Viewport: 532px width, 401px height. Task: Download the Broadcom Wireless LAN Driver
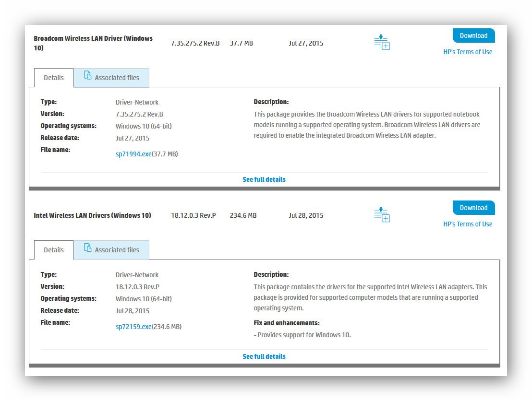(473, 35)
